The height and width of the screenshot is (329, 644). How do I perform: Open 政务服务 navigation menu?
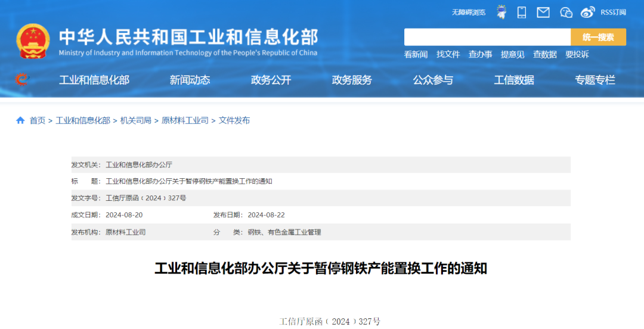(x=352, y=80)
